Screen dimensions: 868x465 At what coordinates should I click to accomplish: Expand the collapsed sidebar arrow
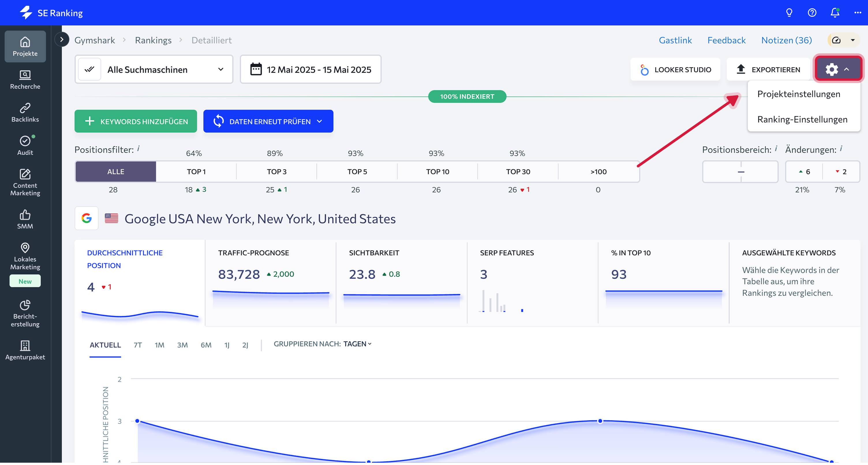pyautogui.click(x=62, y=40)
